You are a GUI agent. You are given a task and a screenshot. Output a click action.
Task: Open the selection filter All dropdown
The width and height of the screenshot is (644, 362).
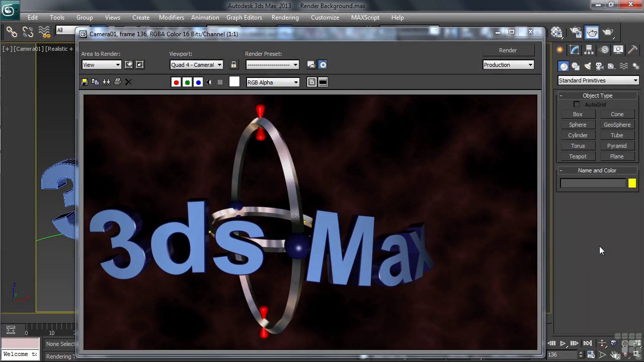click(x=65, y=30)
